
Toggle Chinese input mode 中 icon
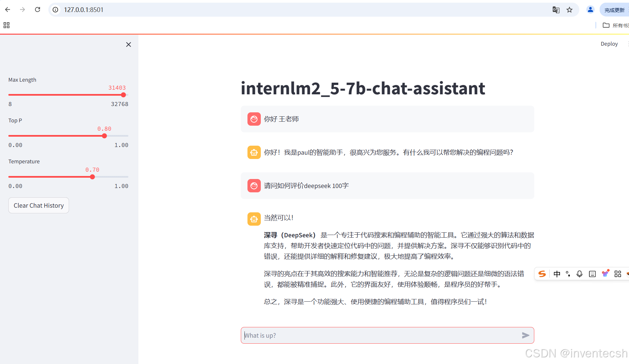[557, 274]
